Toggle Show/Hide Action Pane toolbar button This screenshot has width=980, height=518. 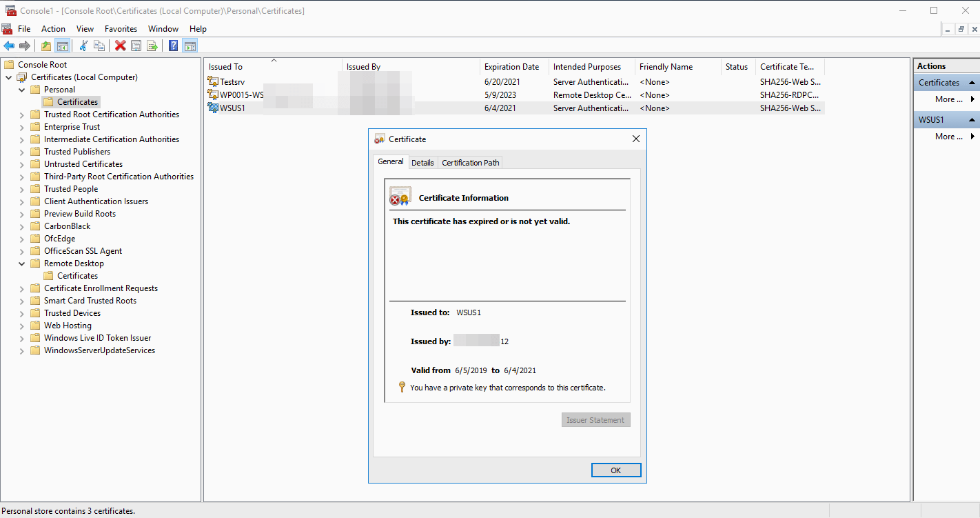[x=190, y=46]
